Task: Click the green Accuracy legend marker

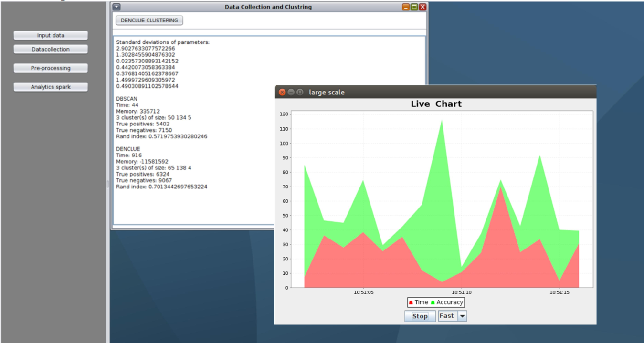Action: pos(433,302)
